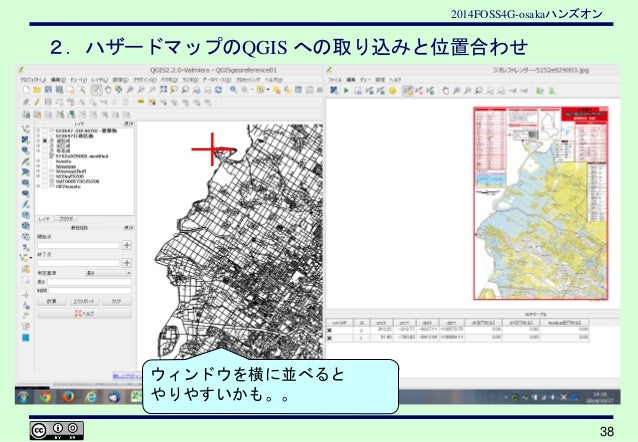
Task: Click エクスポート export button
Action: tap(84, 302)
